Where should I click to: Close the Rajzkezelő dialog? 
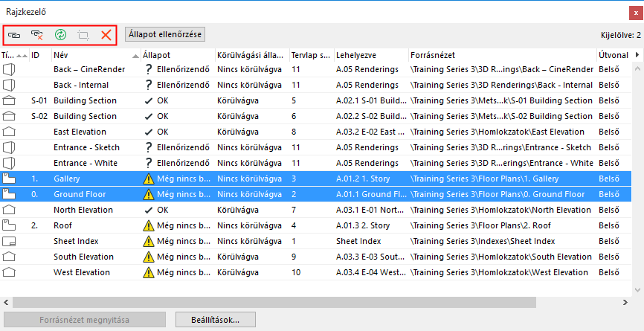(x=636, y=13)
